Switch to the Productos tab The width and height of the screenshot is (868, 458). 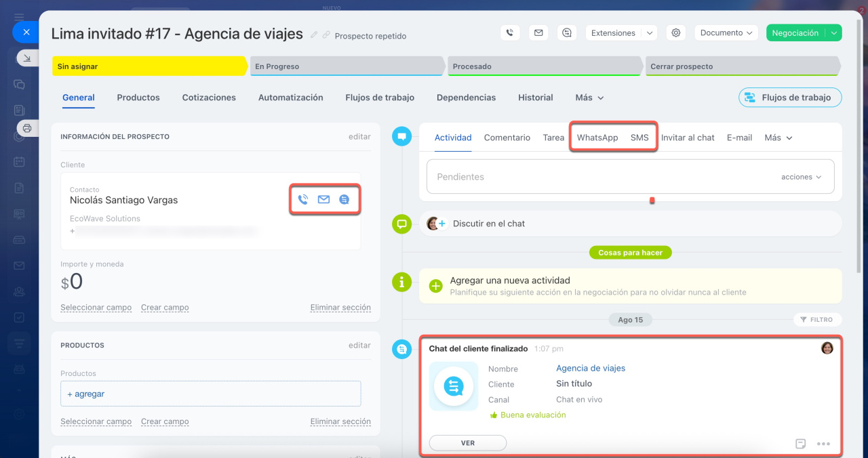coord(138,98)
